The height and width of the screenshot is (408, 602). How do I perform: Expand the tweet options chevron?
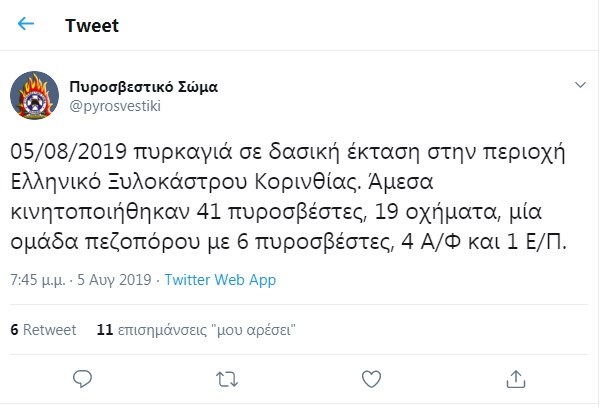tap(580, 84)
